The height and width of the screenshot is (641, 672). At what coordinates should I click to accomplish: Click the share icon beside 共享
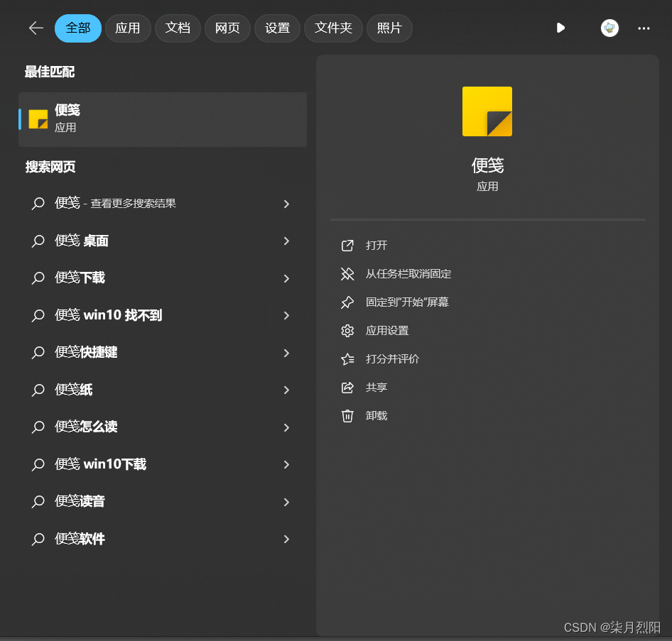[347, 388]
